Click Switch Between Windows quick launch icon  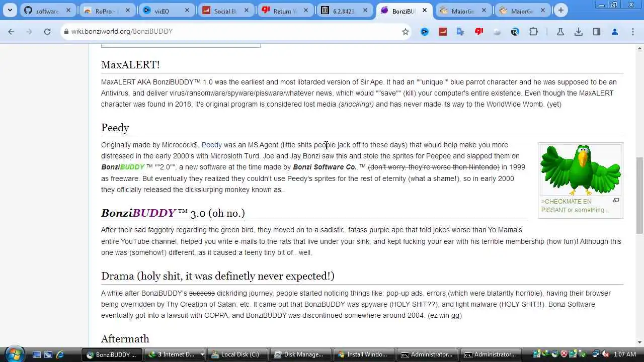click(48, 354)
